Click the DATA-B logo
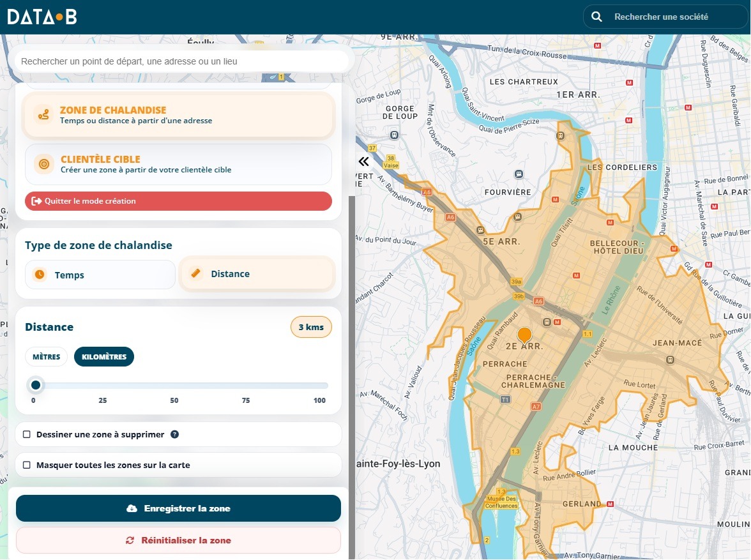This screenshot has height=560, width=751. click(42, 17)
